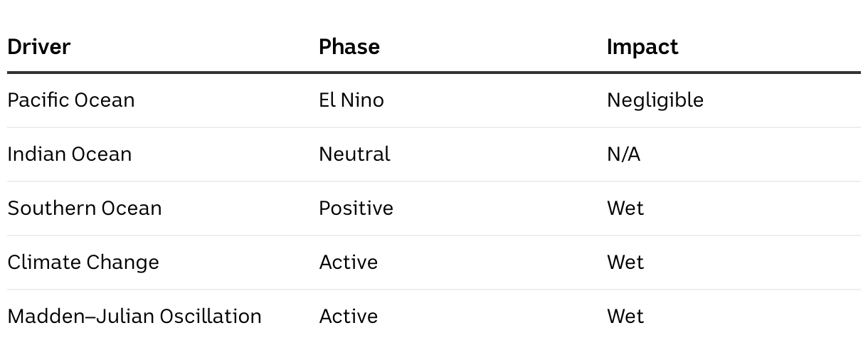Screen dimensions: 868x350
Task: Click the N/A impact cell
Action: pyautogui.click(x=623, y=154)
